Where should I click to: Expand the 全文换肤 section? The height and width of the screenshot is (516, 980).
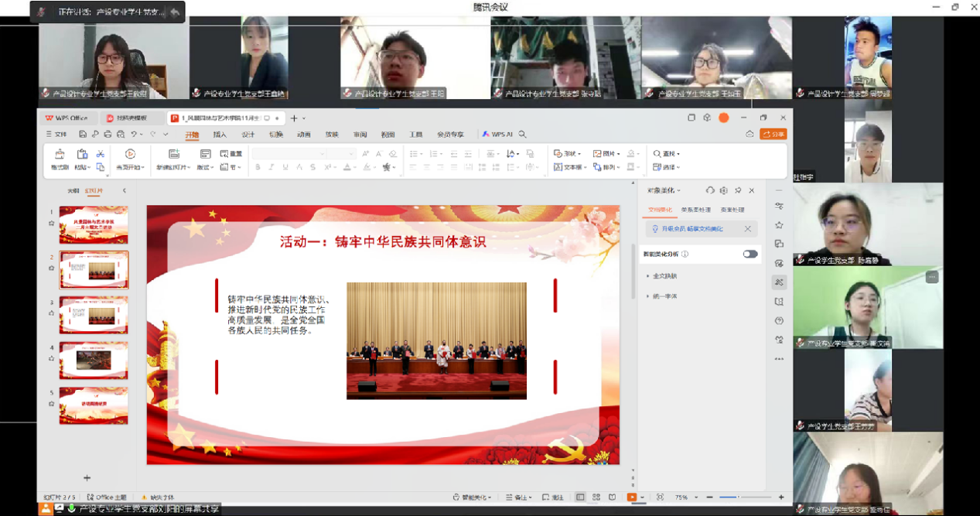pos(664,276)
